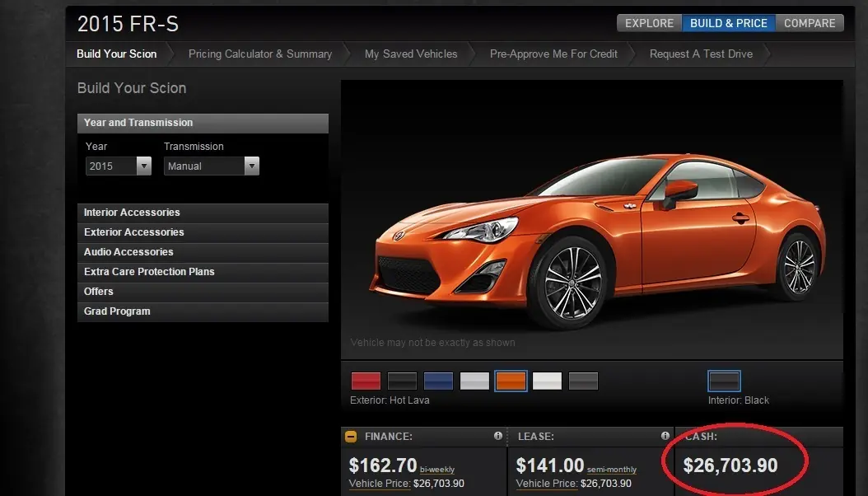The width and height of the screenshot is (868, 496).
Task: Choose the Hot Lava orange swatch
Action: 511,381
